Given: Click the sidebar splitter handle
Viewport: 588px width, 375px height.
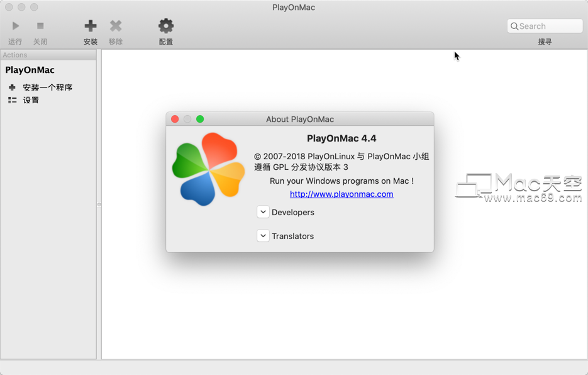Looking at the screenshot, I should tap(99, 204).
